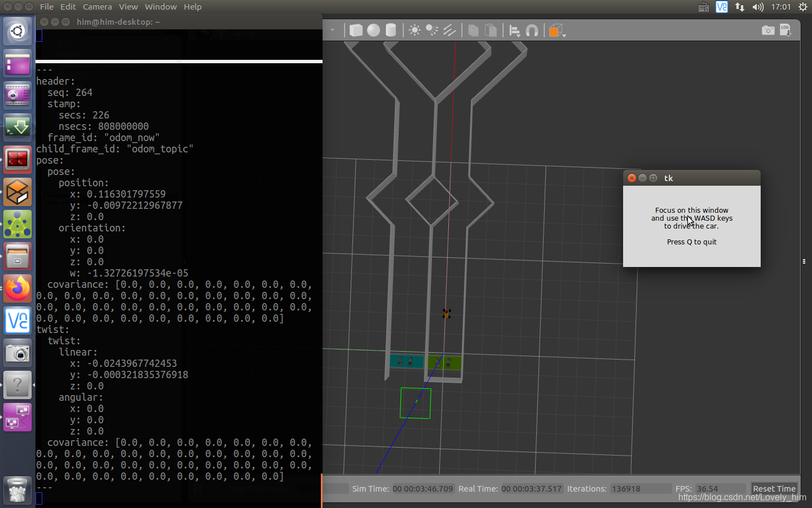The image size is (812, 508).
Task: Click the Real Time value field
Action: (532, 489)
